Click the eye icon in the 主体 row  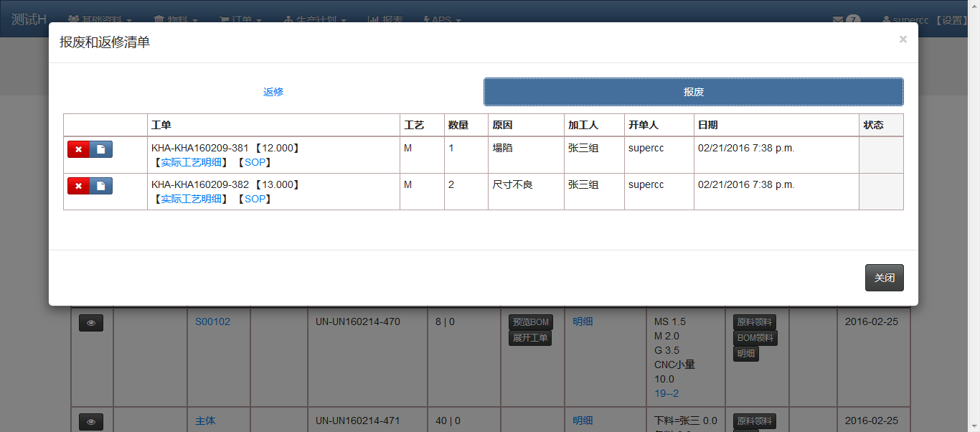(x=91, y=422)
